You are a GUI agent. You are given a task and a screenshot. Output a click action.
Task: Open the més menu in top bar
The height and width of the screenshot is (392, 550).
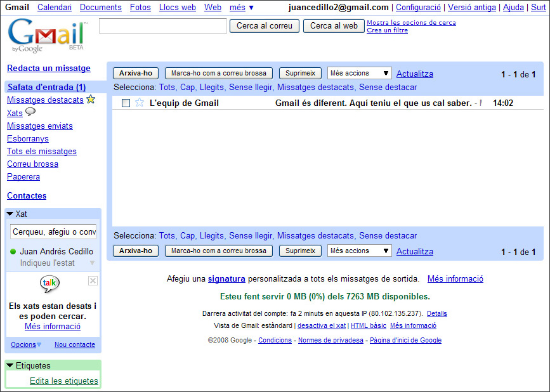pos(241,8)
